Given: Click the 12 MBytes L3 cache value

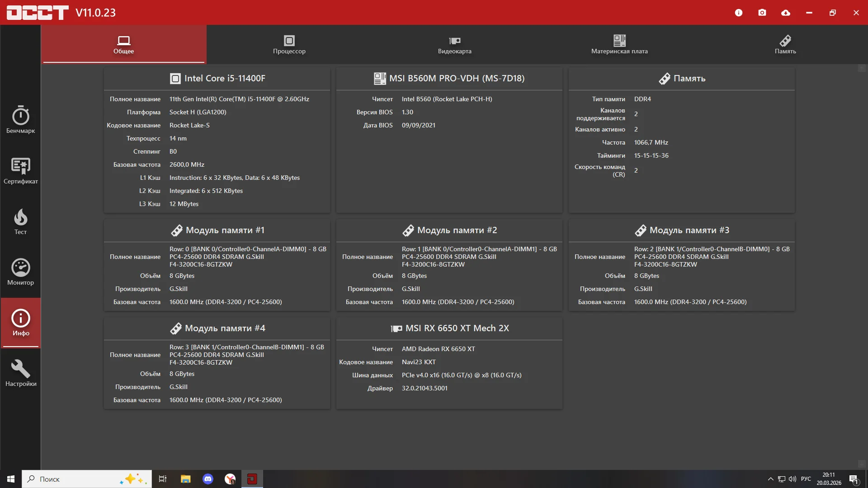Looking at the screenshot, I should pyautogui.click(x=184, y=204).
